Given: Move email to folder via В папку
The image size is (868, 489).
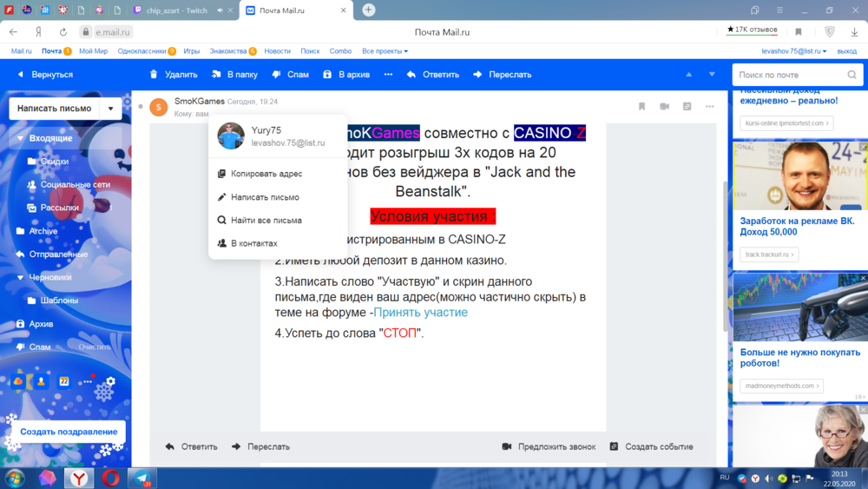Looking at the screenshot, I should [x=234, y=74].
